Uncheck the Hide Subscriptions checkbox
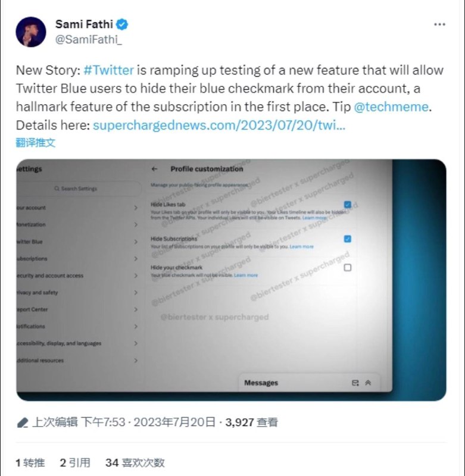The width and height of the screenshot is (465, 476). pos(348,239)
